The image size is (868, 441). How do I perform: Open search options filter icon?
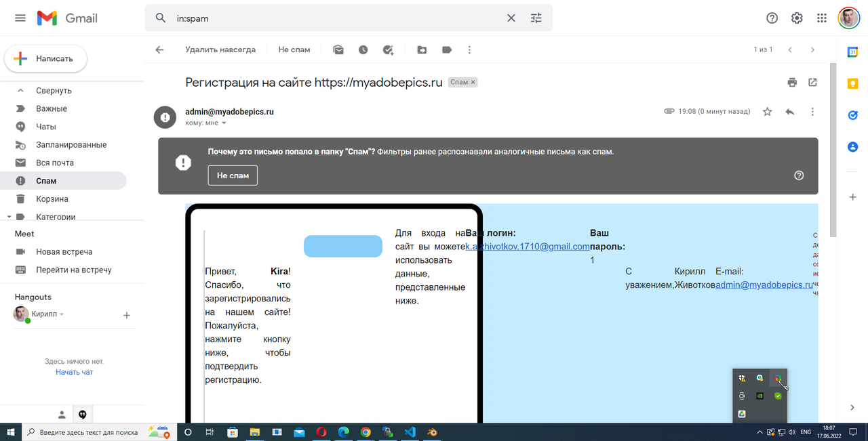pyautogui.click(x=536, y=18)
